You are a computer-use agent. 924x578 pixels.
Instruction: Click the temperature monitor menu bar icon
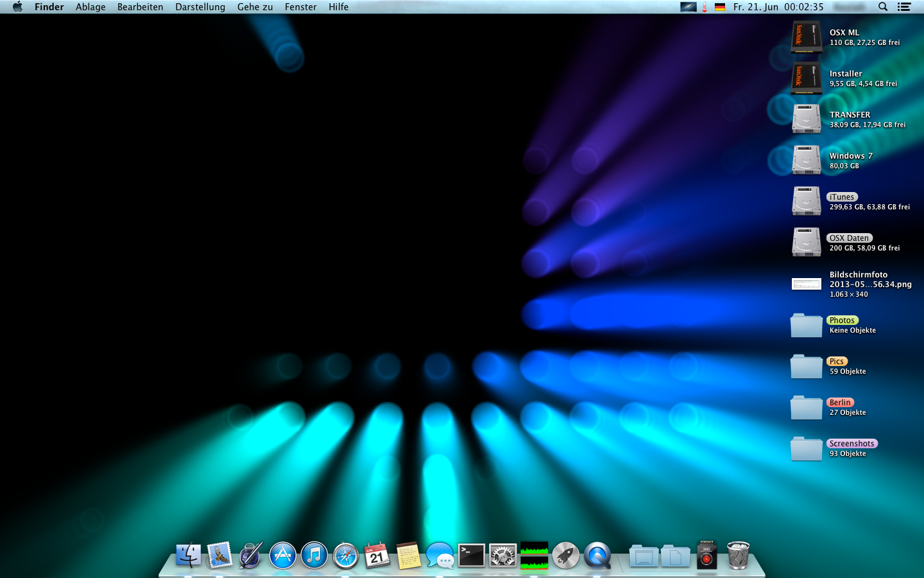(x=705, y=7)
